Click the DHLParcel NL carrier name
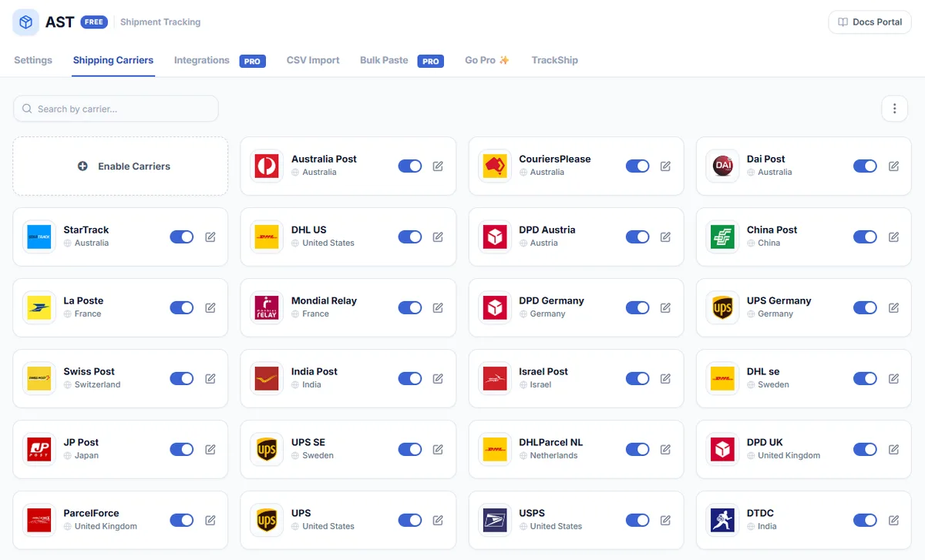The image size is (925, 560). click(551, 442)
